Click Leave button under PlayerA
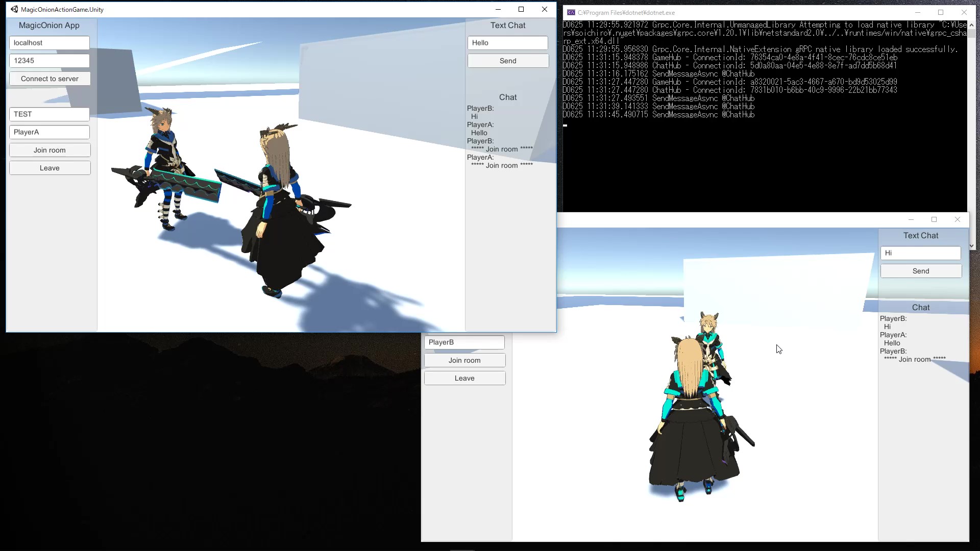The image size is (980, 551). tap(50, 168)
